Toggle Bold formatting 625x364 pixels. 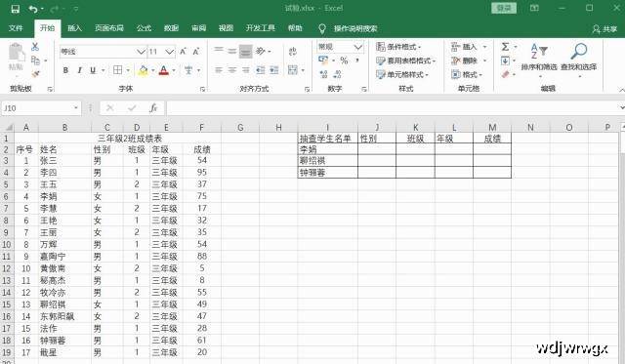click(x=65, y=70)
